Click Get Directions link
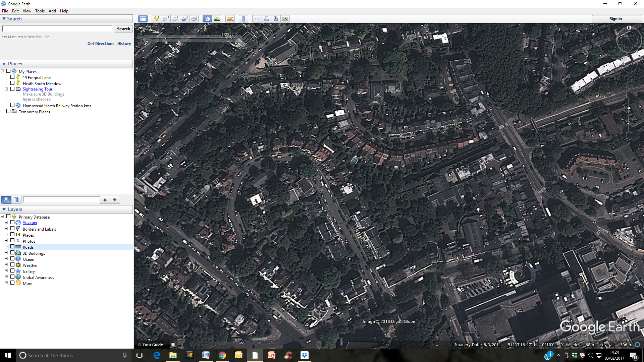 coord(101,44)
